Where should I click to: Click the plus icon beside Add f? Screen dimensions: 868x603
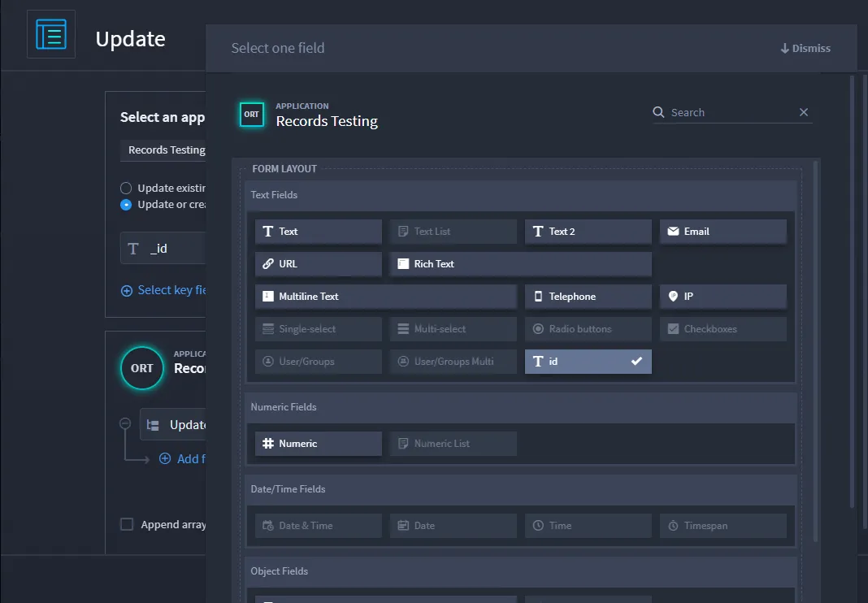(165, 458)
